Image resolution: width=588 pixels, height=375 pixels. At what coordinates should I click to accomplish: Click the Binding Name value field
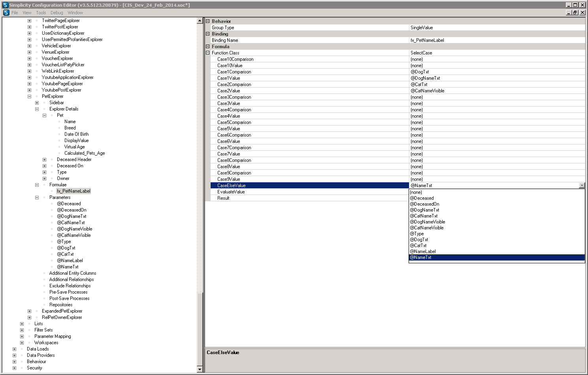click(x=496, y=40)
